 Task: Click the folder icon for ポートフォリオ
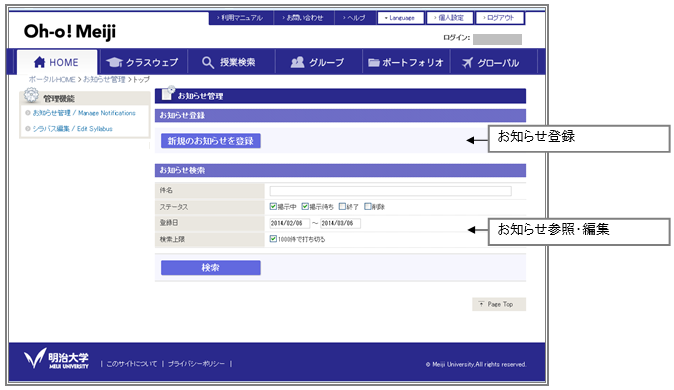(374, 63)
